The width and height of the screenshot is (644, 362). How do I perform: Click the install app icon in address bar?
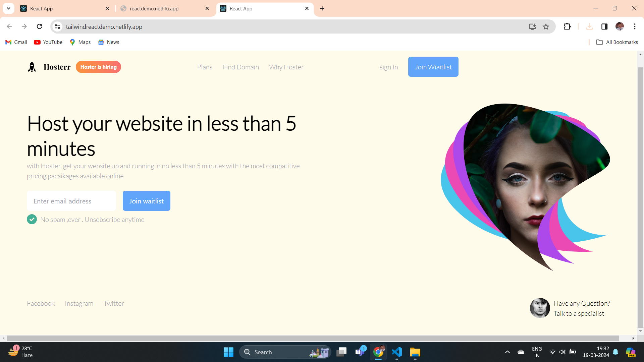[x=532, y=26]
